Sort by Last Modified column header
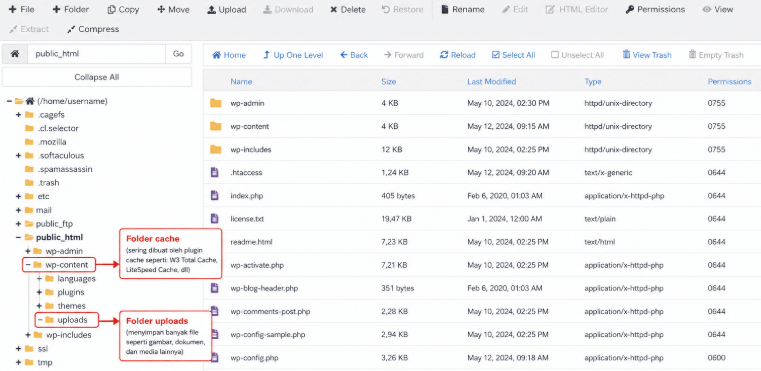The width and height of the screenshot is (761, 371). (492, 82)
